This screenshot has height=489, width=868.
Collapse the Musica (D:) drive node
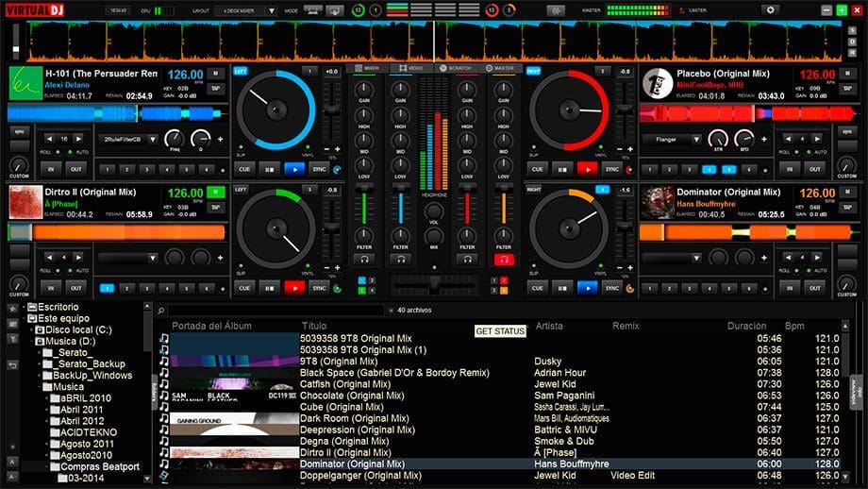pos(31,342)
